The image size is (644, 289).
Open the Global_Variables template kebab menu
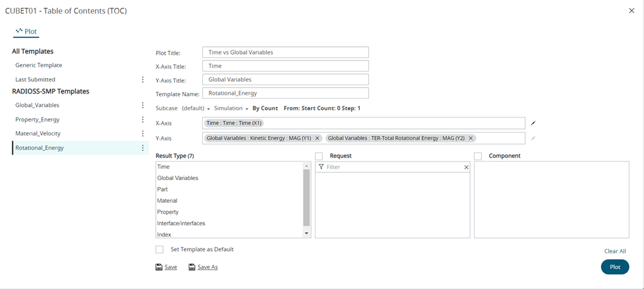[x=143, y=105]
